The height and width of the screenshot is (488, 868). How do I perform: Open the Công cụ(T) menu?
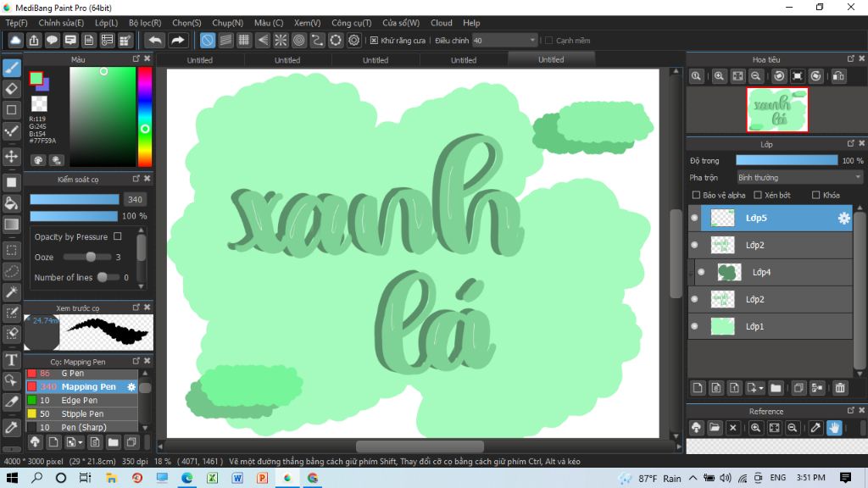pyautogui.click(x=352, y=23)
